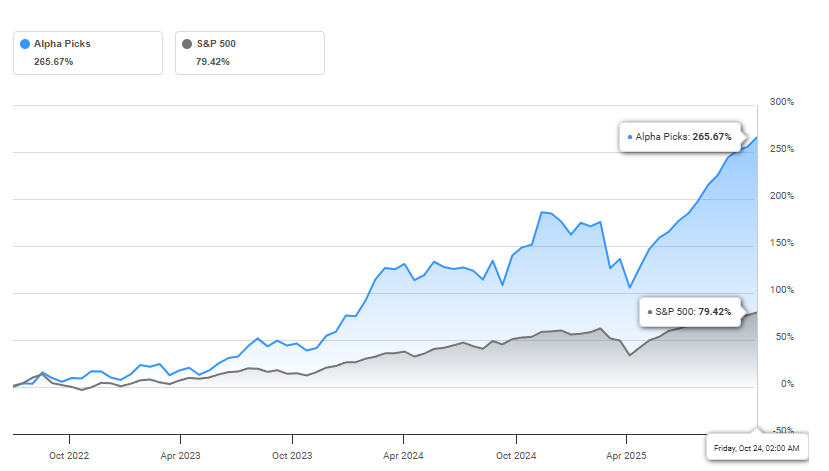Click the blue Alpha Picks legend dot

coord(25,44)
